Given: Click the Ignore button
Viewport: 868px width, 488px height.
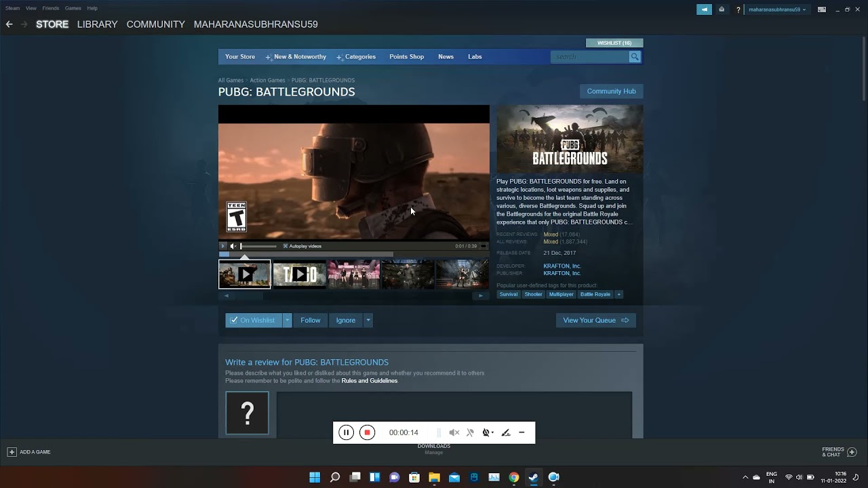Looking at the screenshot, I should click(346, 320).
